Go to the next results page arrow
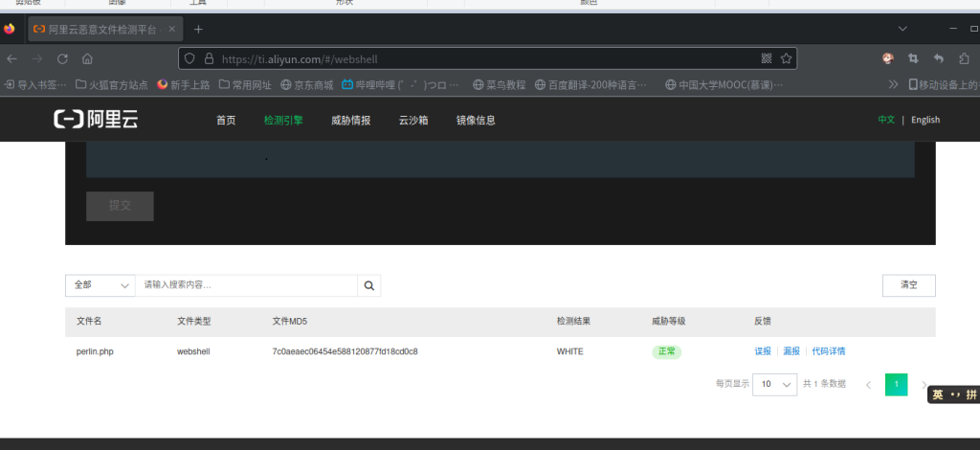The width and height of the screenshot is (980, 450). [x=924, y=385]
